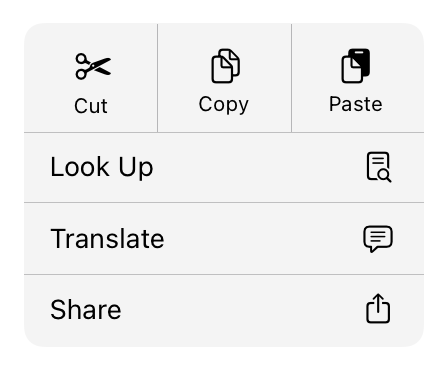This screenshot has height=380, width=448.
Task: Cut the selection using the Cut cell
Action: click(91, 78)
